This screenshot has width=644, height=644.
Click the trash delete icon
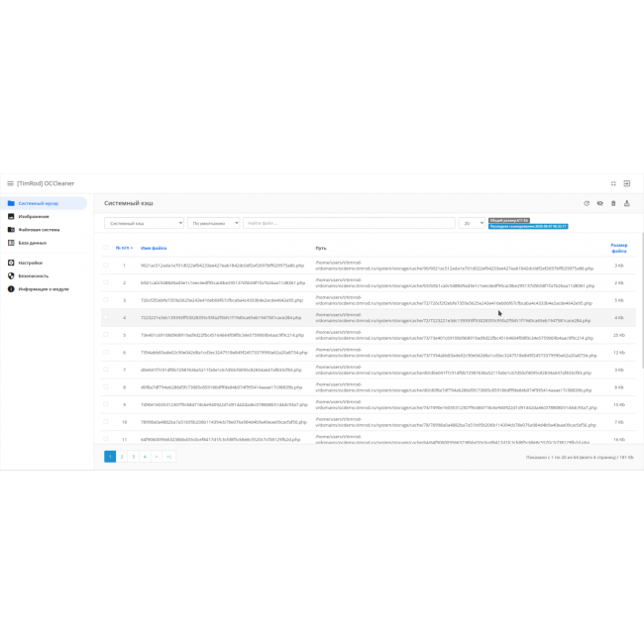click(613, 203)
